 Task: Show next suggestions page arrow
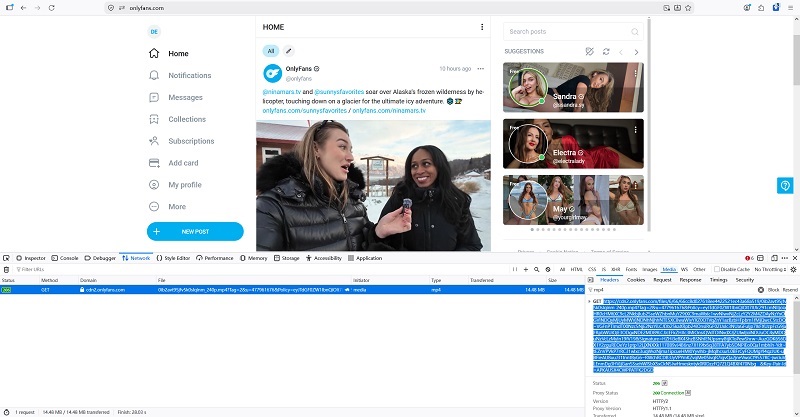click(x=636, y=52)
